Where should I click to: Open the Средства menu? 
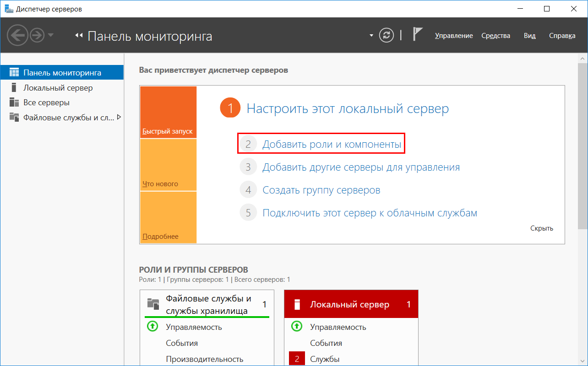(495, 36)
